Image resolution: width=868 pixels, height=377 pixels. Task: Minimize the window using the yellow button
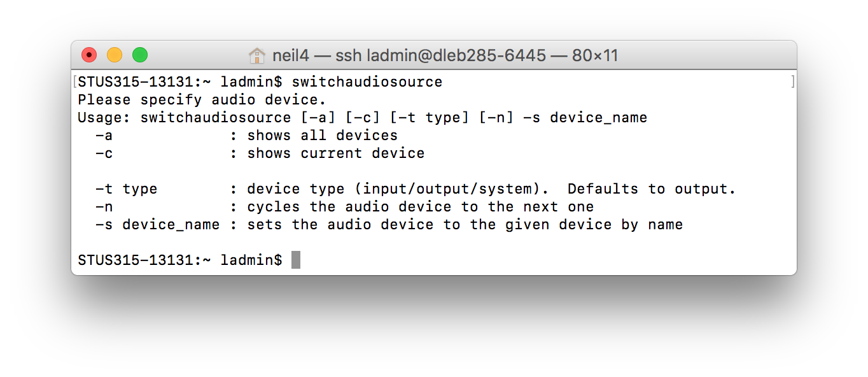coord(115,55)
